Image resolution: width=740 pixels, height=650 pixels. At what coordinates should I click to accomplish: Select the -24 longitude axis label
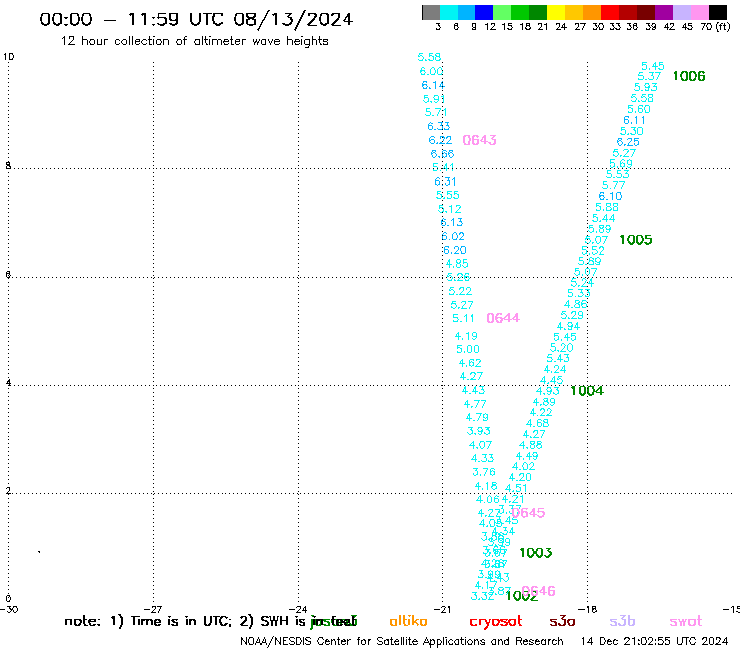point(298,609)
